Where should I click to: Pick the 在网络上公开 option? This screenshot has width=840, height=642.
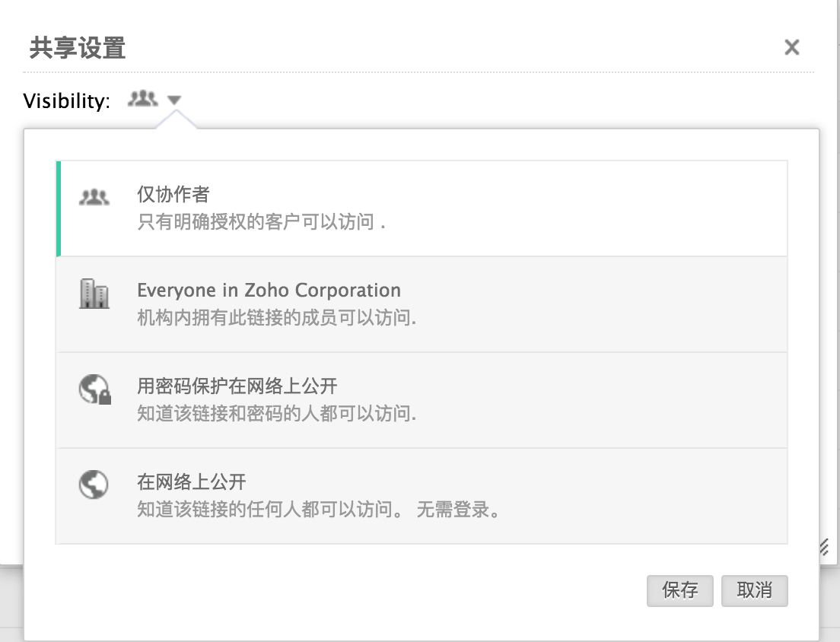pyautogui.click(x=192, y=482)
